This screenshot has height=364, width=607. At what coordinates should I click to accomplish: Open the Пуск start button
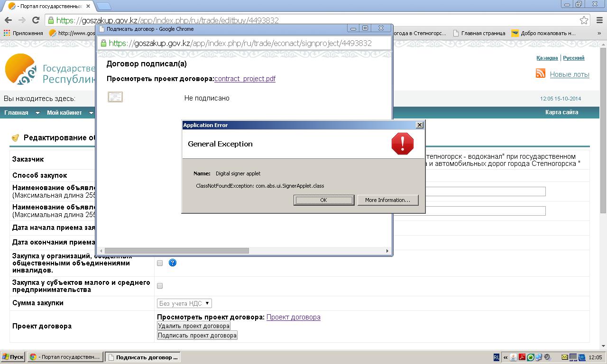(13, 357)
